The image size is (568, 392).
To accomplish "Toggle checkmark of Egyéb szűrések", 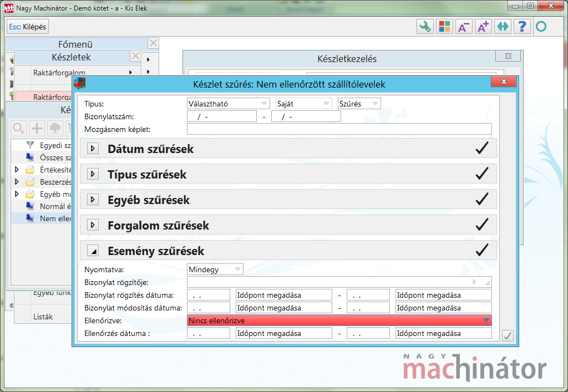I will pos(482,199).
